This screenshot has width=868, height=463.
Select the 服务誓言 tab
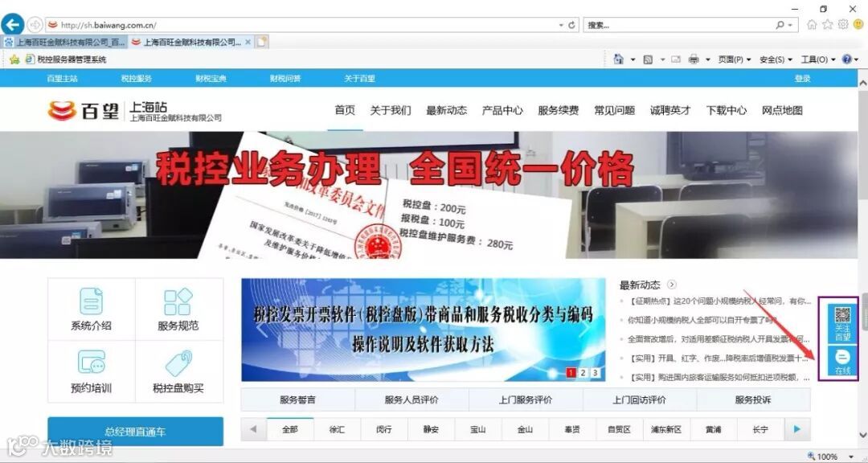298,399
